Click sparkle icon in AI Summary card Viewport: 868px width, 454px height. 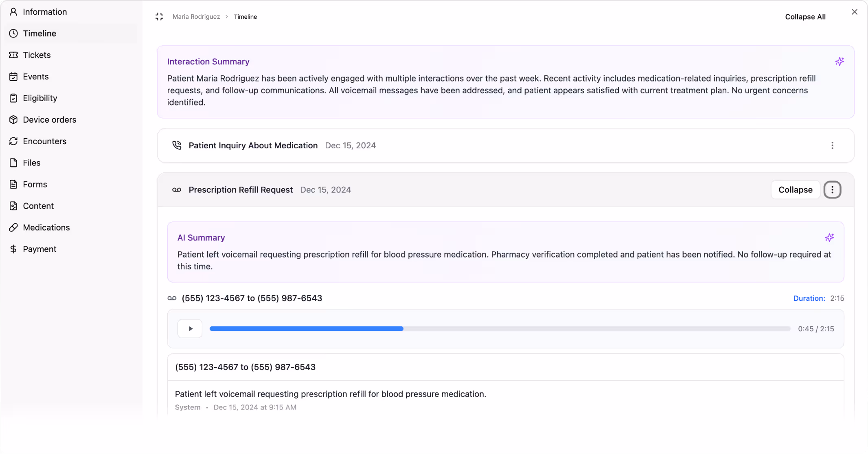pos(829,238)
